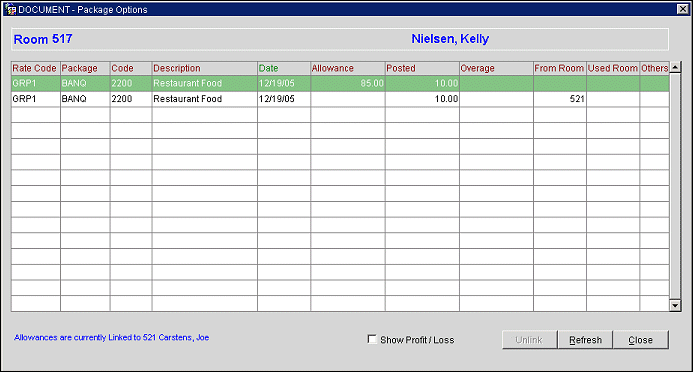Click the vertical scrollbar track
Image resolution: width=693 pixels, height=372 pixels.
(x=675, y=186)
